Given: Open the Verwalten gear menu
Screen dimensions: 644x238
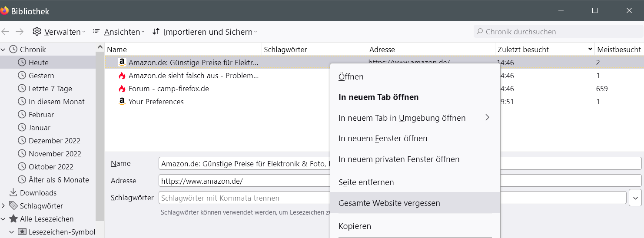Looking at the screenshot, I should click(58, 32).
